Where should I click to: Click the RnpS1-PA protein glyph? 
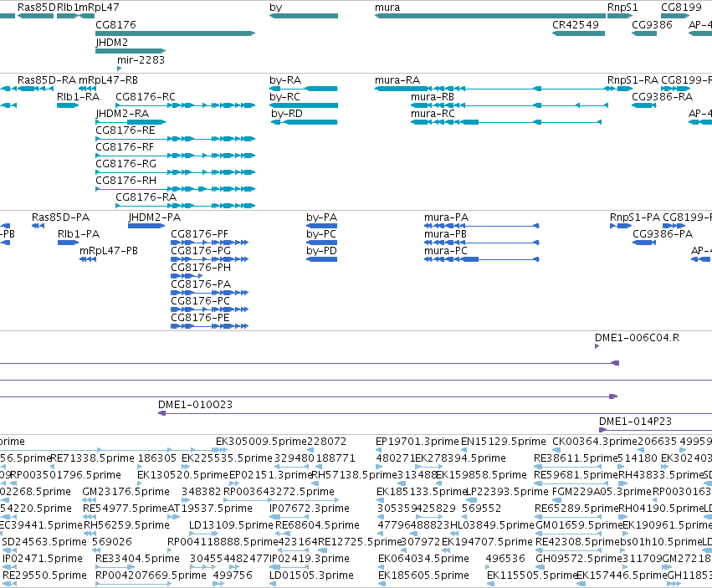621,226
